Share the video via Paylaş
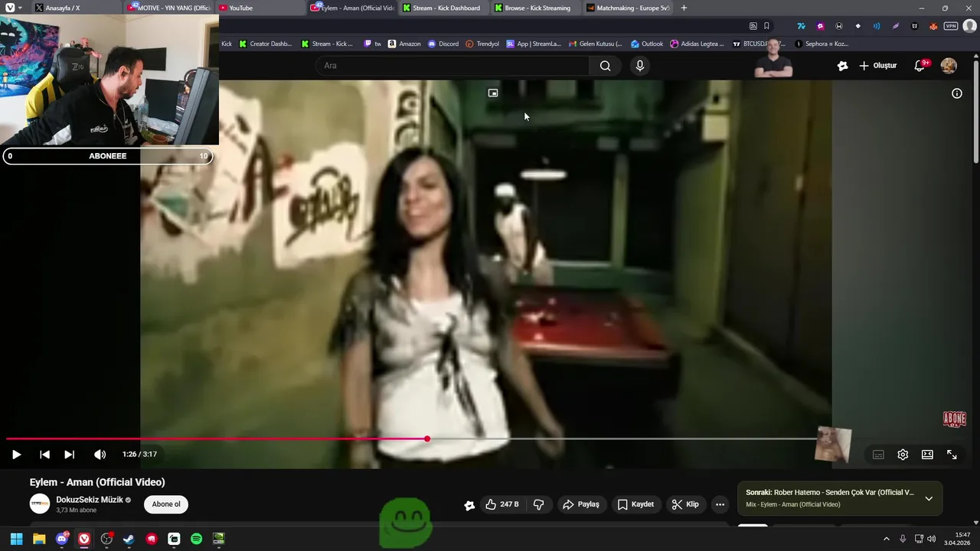The width and height of the screenshot is (980, 551). click(x=581, y=504)
